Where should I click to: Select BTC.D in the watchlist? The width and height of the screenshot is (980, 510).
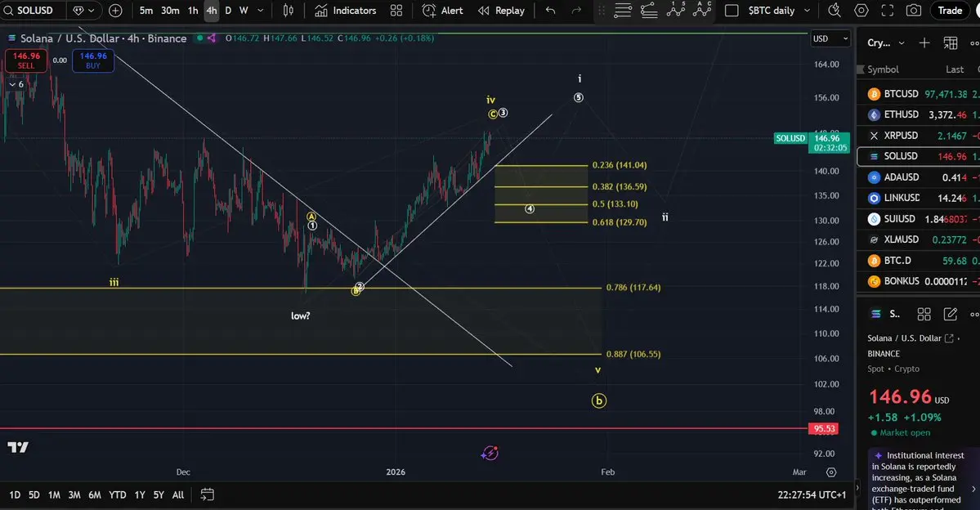tap(918, 261)
